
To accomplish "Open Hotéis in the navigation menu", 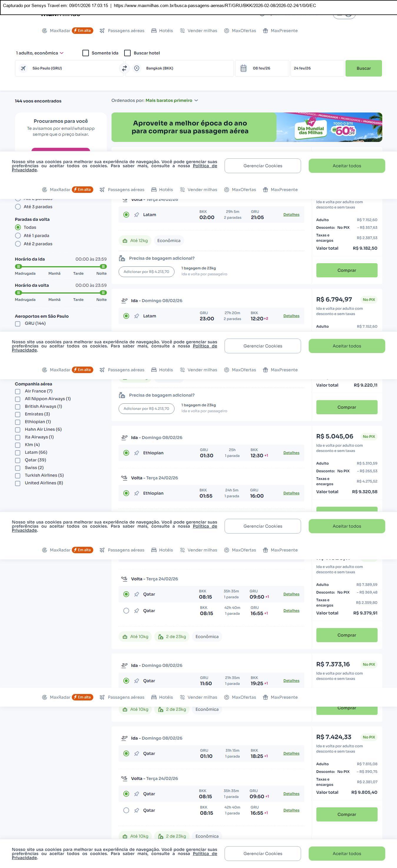I will click(x=162, y=31).
